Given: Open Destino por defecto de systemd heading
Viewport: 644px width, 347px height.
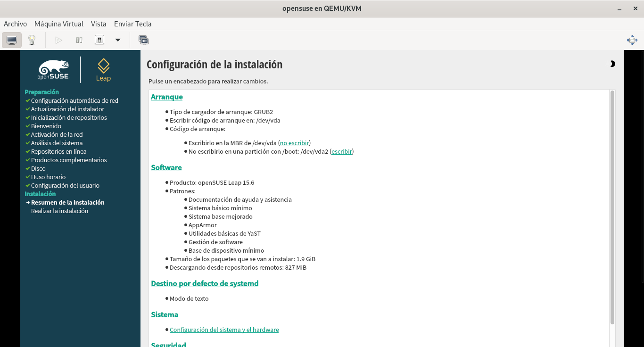Looking at the screenshot, I should pyautogui.click(x=205, y=283).
